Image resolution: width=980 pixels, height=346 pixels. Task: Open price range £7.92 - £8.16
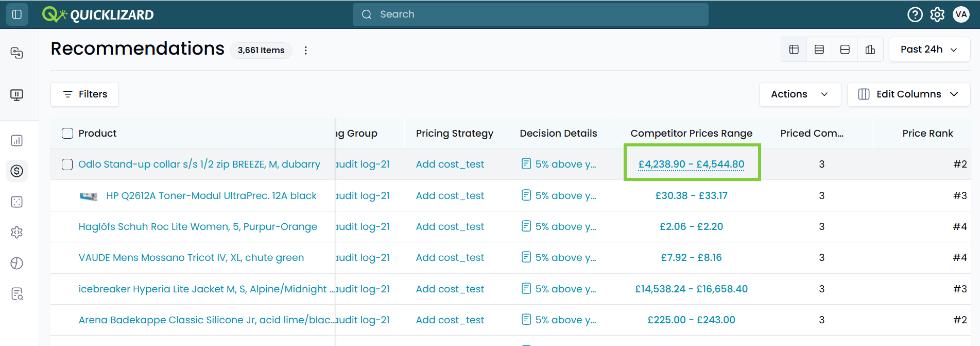click(x=691, y=258)
